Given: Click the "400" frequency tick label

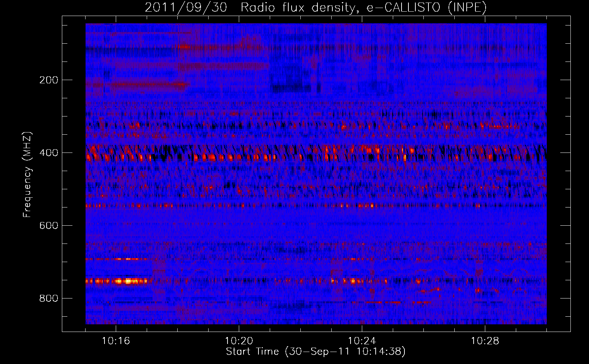Looking at the screenshot, I should (49, 153).
